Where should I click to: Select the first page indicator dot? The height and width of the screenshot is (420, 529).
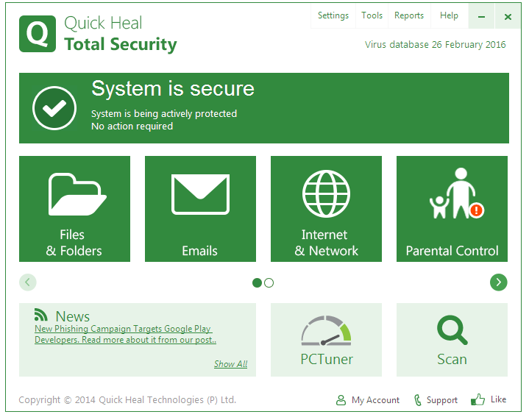[257, 282]
